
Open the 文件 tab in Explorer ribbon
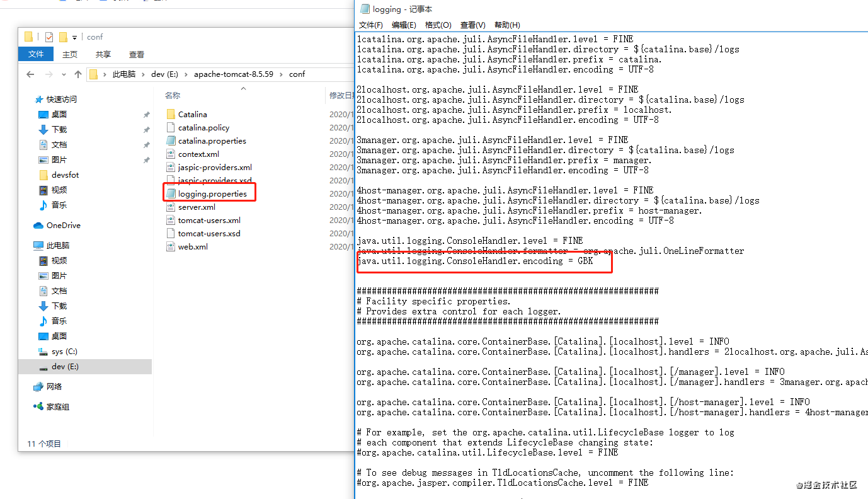click(36, 54)
